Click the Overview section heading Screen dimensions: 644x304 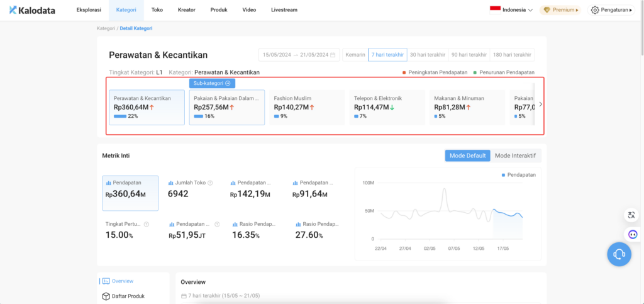[193, 282]
